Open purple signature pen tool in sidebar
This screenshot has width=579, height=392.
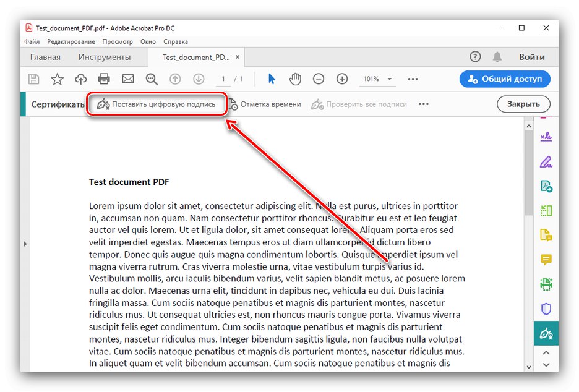coord(546,161)
